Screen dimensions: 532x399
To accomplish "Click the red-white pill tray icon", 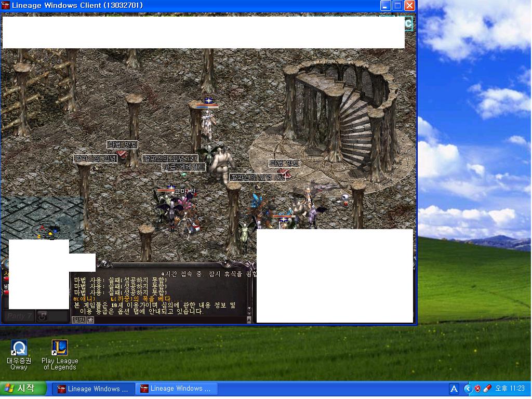I will (487, 389).
